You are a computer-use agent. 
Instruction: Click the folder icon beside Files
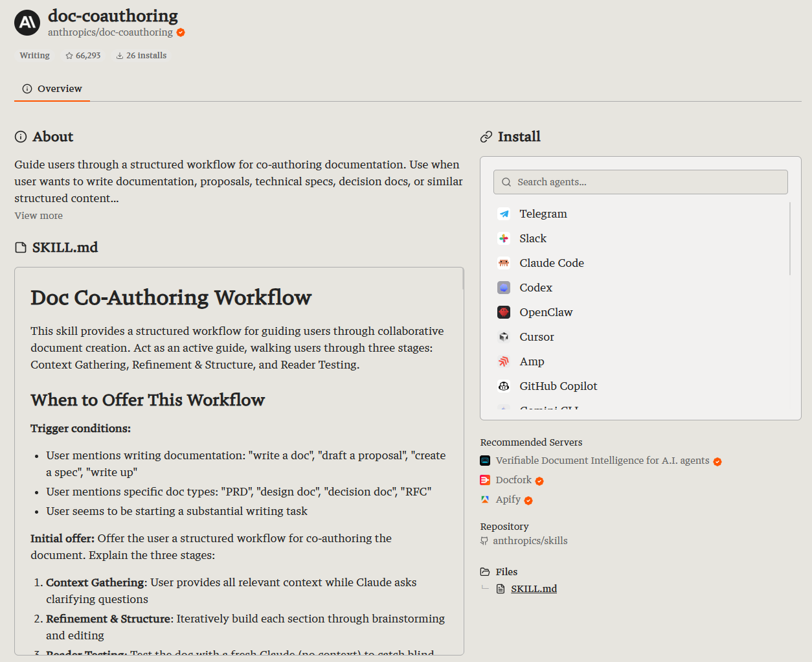tap(485, 572)
